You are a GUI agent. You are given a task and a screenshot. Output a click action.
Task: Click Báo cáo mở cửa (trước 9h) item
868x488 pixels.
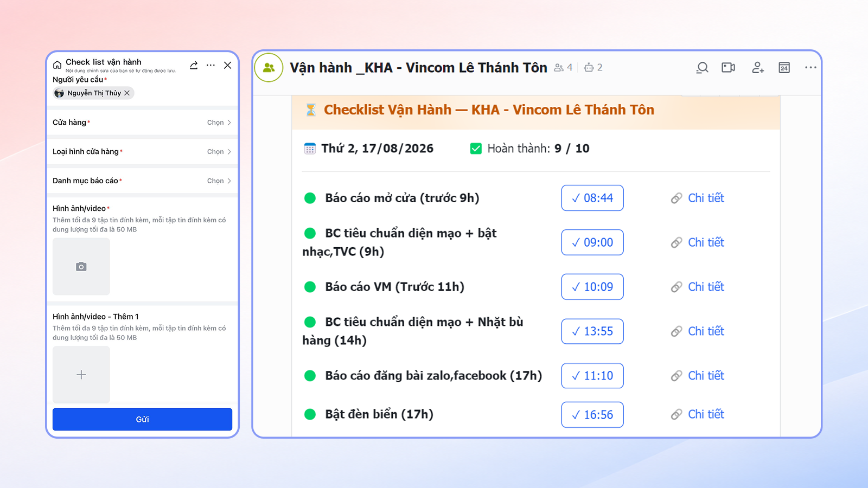pos(402,198)
